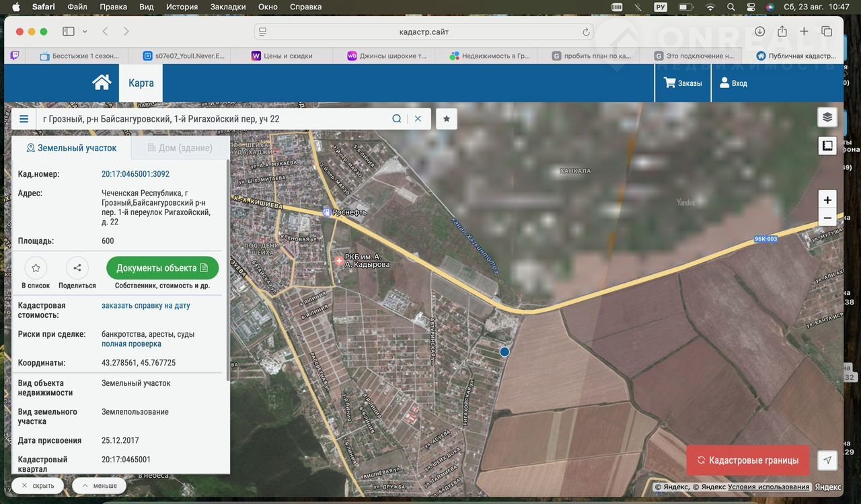
Task: Open the map layers icon
Action: tap(827, 117)
